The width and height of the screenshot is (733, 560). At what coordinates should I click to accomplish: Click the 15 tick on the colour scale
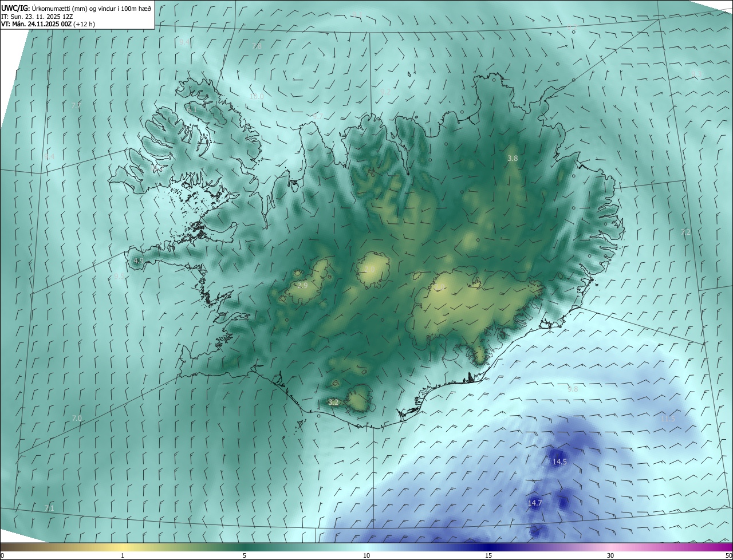488,555
